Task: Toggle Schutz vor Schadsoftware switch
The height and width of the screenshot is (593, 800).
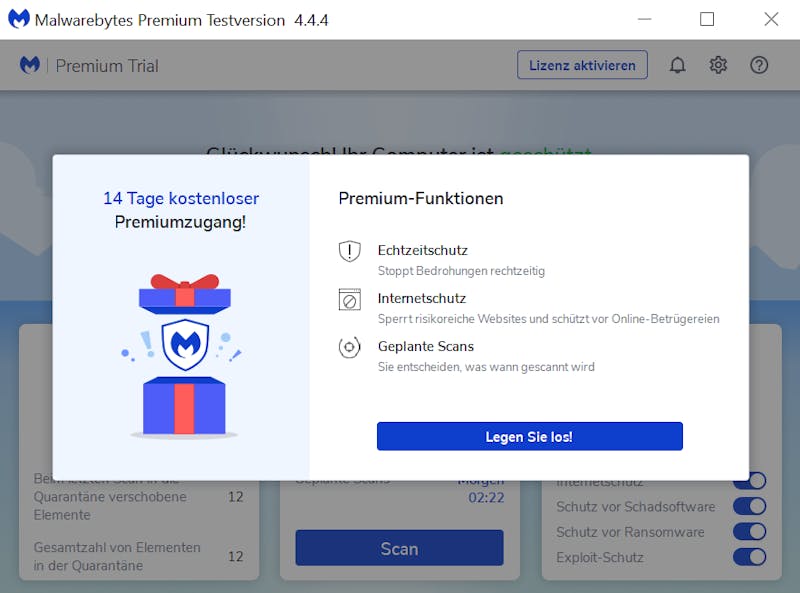Action: point(749,506)
